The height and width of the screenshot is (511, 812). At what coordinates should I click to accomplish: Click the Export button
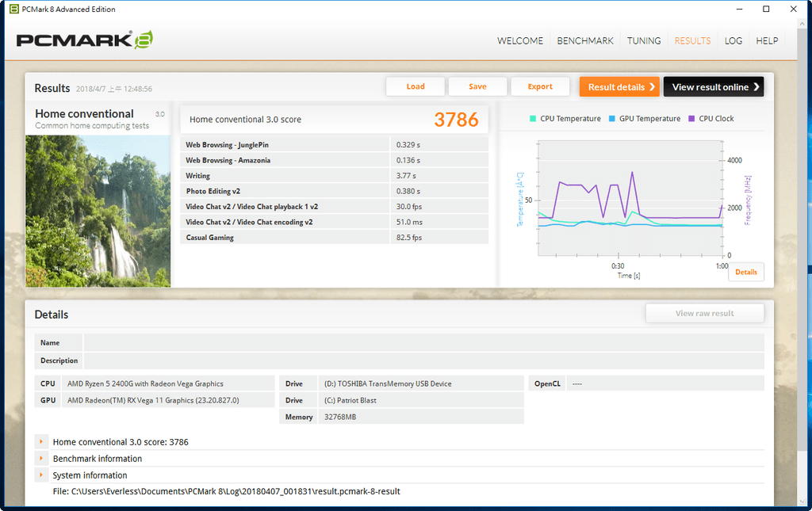pyautogui.click(x=540, y=86)
